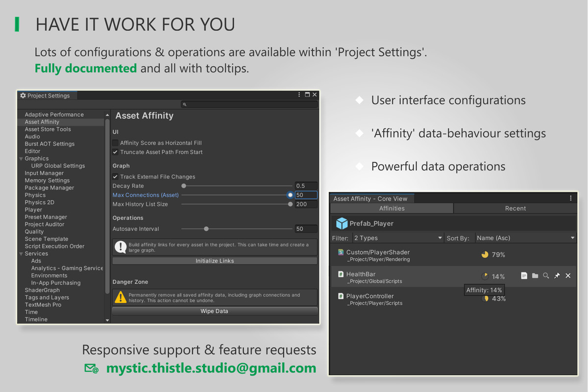Click the PlayerController script icon
This screenshot has height=392, width=588.
(x=341, y=296)
